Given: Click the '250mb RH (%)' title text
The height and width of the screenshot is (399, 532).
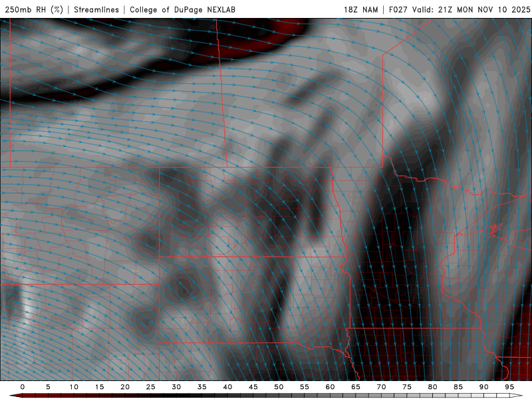Looking at the screenshot, I should coord(34,9).
